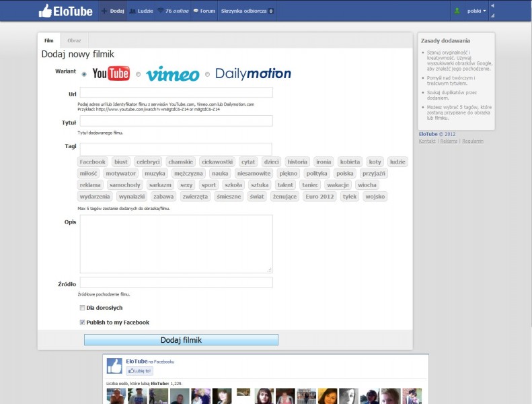Uncheck Publish to my Facebook
This screenshot has height=404, width=532.
tap(82, 323)
